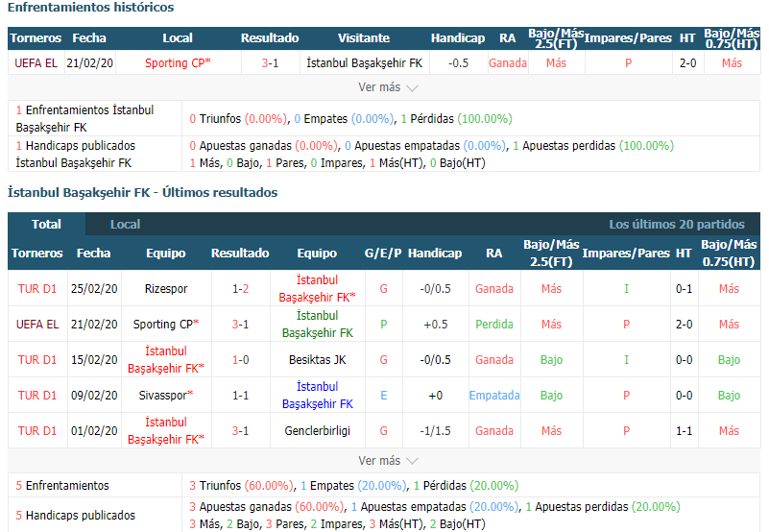769x532 pixels.
Task: Click 'Ganada' in historical table RA column
Action: click(x=508, y=62)
